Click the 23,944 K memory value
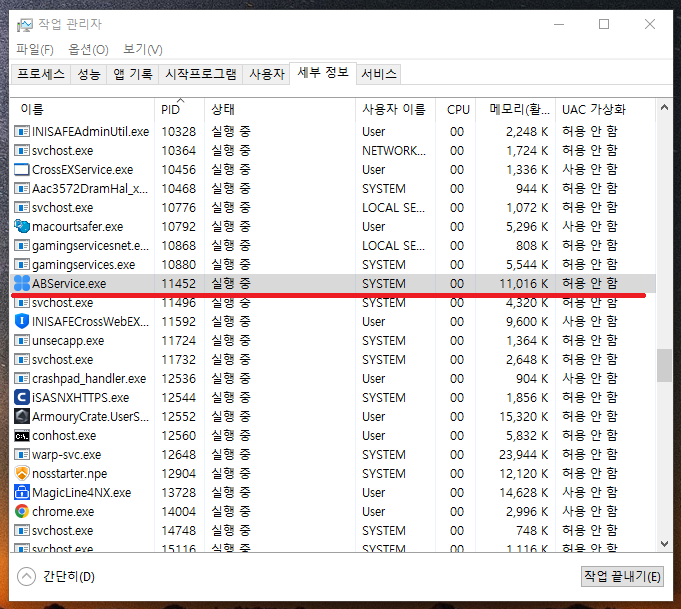Image resolution: width=681 pixels, height=609 pixels. click(523, 455)
